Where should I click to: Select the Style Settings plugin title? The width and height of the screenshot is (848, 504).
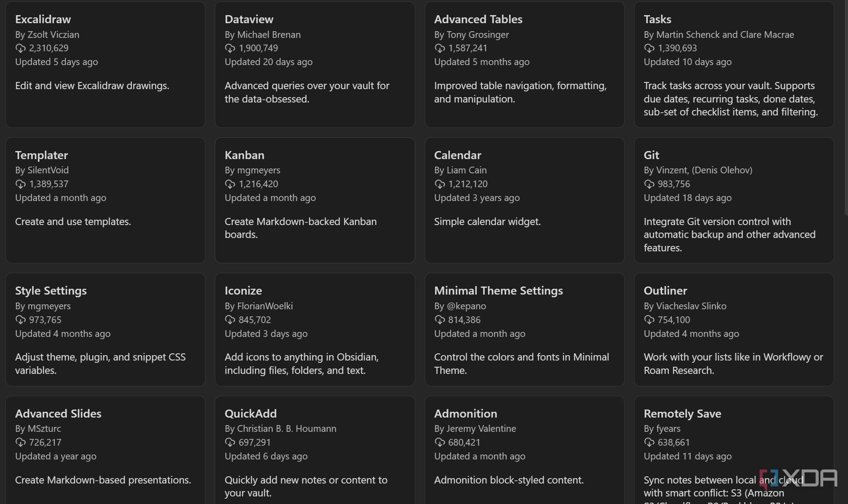point(51,291)
